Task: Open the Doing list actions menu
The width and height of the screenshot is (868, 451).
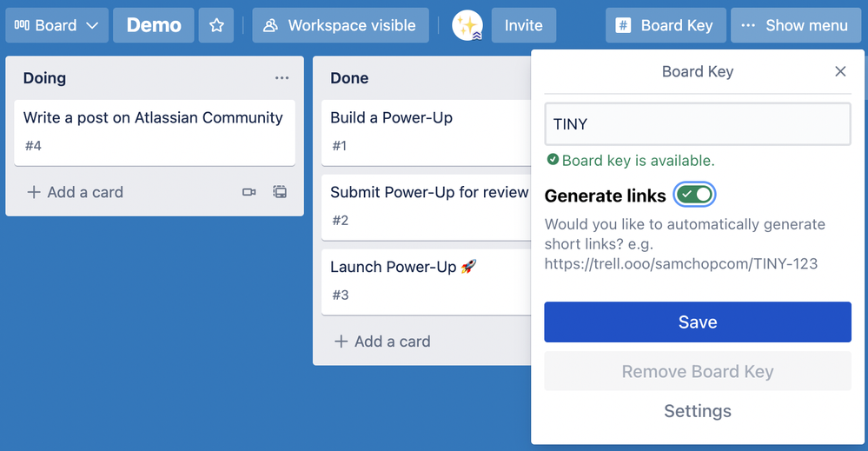Action: [282, 78]
